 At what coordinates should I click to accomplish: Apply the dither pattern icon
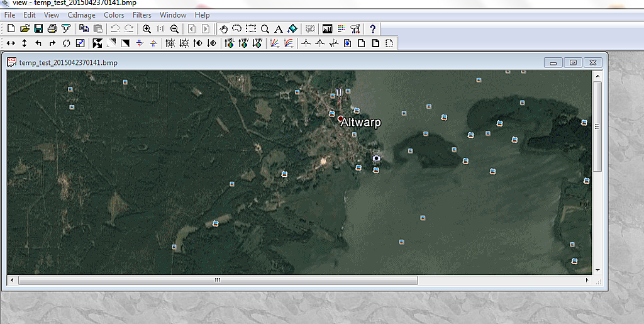111,43
